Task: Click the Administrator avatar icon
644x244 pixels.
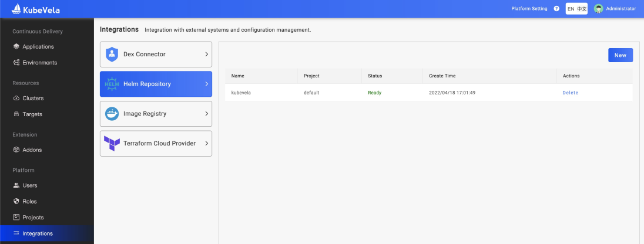Action: [598, 9]
